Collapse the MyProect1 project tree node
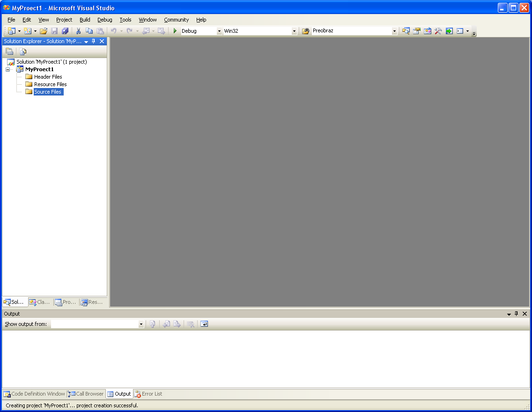Screen dimensions: 532x412 7,69
